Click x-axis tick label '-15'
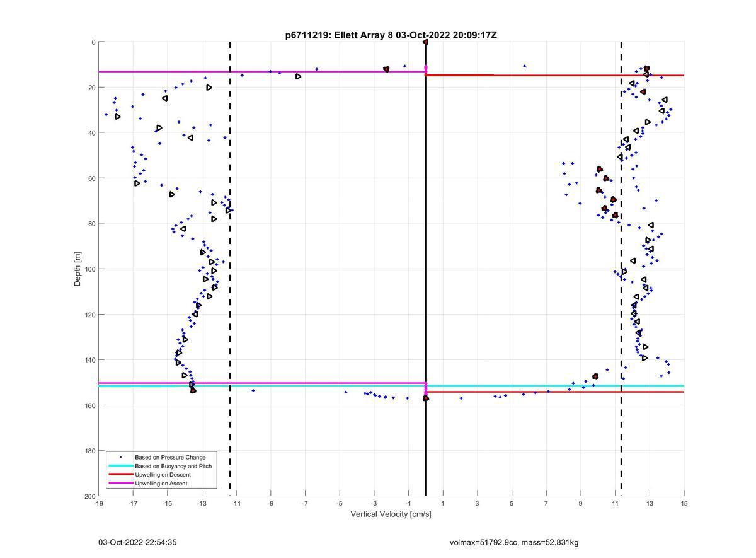Image resolution: width=756 pixels, height=558 pixels. coord(167,504)
